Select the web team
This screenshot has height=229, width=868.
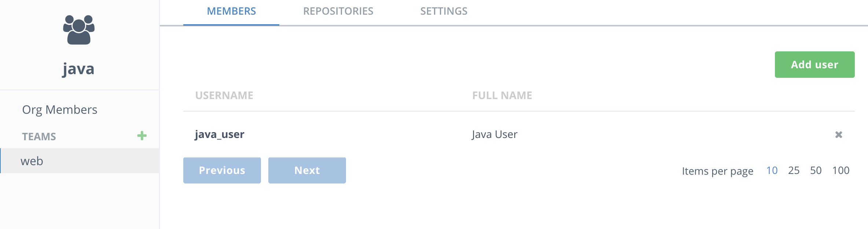(80, 161)
